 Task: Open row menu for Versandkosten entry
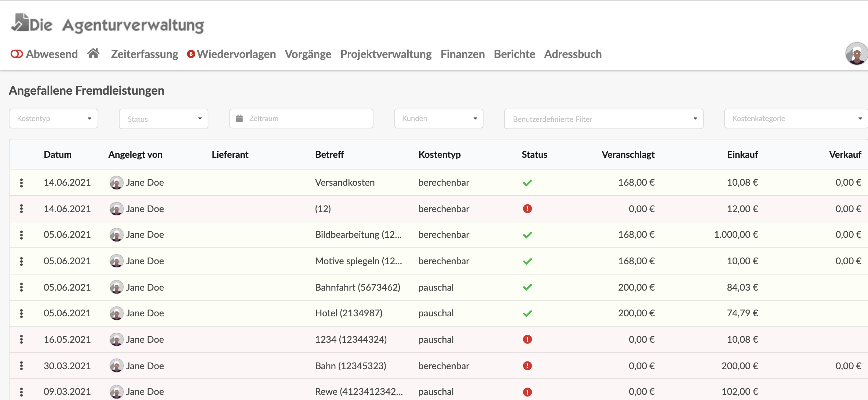tap(21, 182)
